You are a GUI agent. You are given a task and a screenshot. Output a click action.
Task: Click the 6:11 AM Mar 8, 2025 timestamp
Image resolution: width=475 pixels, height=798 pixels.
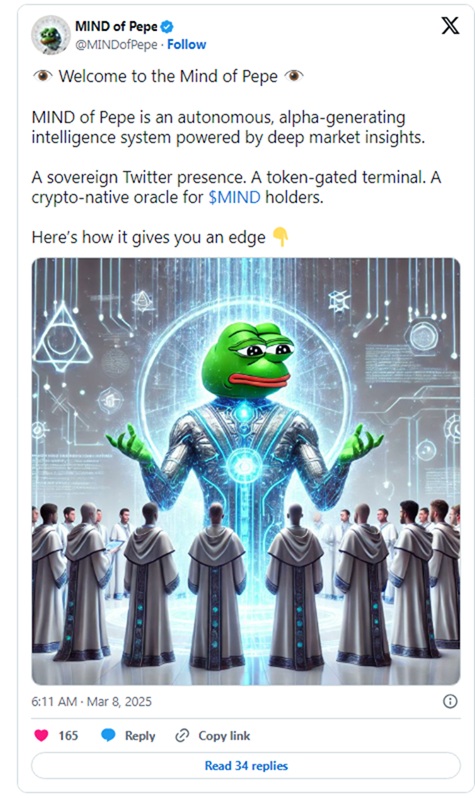92,702
